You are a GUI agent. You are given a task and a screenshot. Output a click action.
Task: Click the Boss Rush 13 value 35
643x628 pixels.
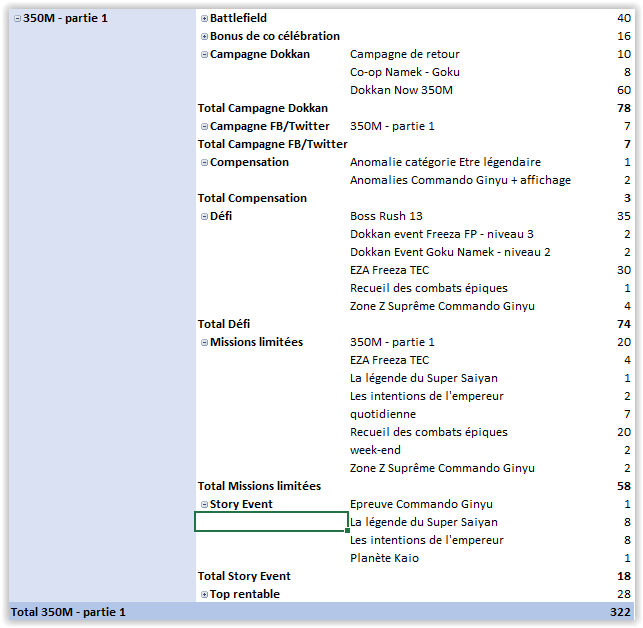click(624, 216)
